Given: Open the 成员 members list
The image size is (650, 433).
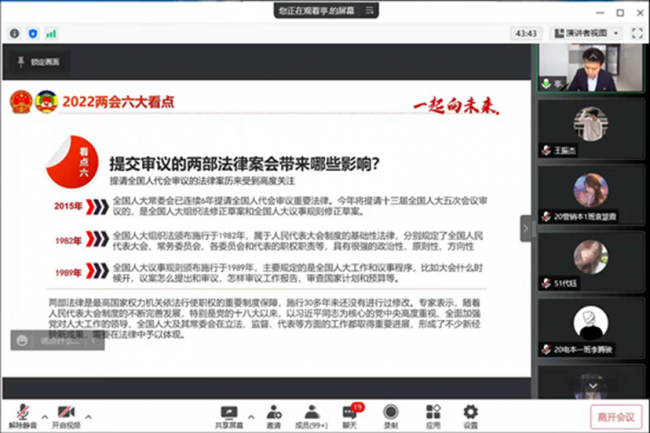Looking at the screenshot, I should pyautogui.click(x=312, y=414).
